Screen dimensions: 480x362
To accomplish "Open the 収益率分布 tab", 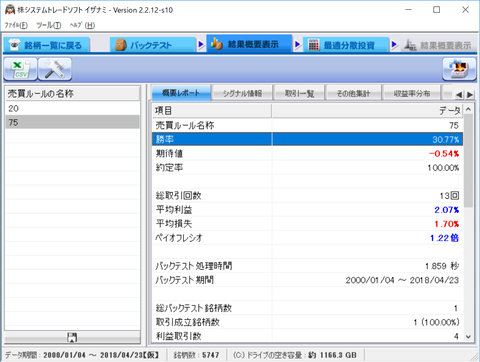I will click(412, 94).
